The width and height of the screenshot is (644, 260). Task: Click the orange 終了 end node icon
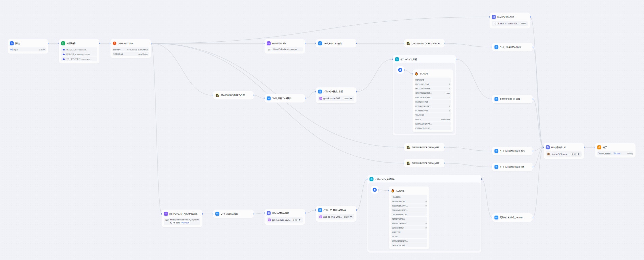click(599, 147)
